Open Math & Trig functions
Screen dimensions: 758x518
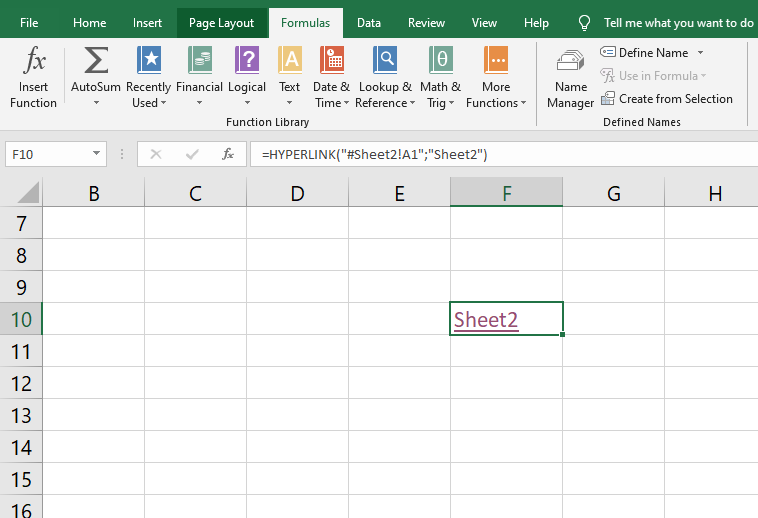440,78
